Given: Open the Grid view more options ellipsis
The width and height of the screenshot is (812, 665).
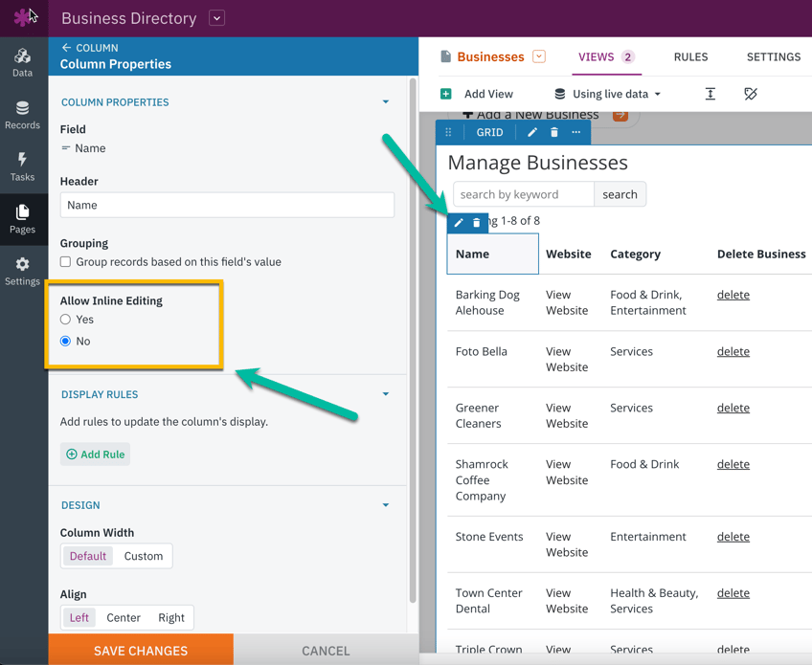Looking at the screenshot, I should point(576,133).
